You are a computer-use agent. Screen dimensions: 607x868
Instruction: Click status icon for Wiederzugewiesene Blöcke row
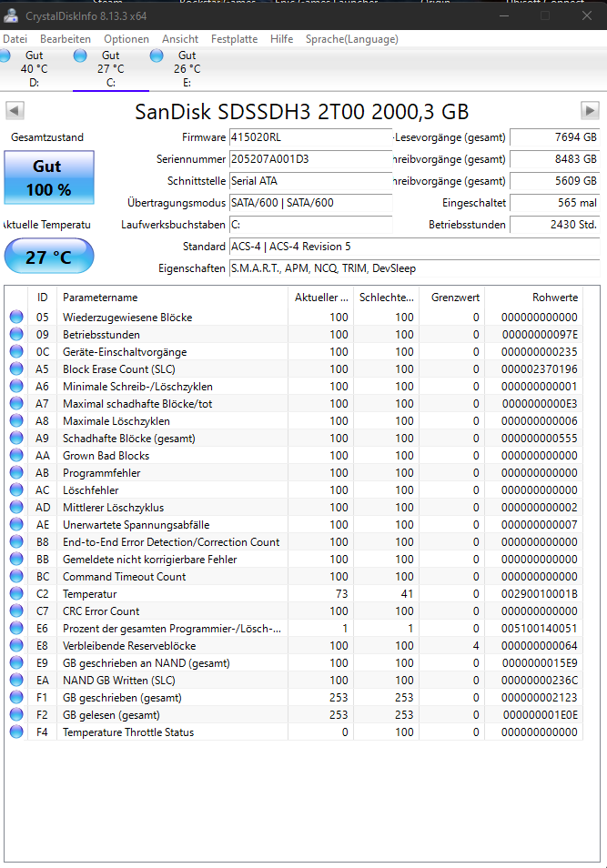(16, 317)
